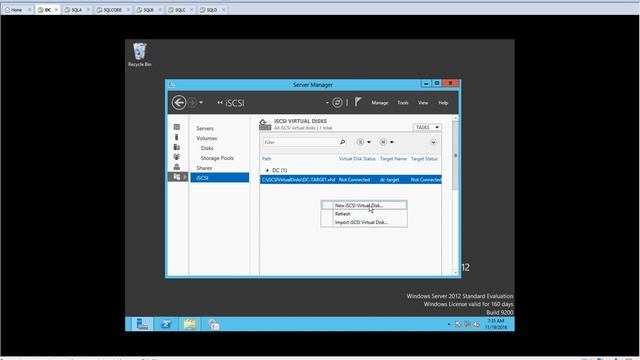Switch to the SQLD VM tab
This screenshot has width=640, height=360.
pos(211,10)
